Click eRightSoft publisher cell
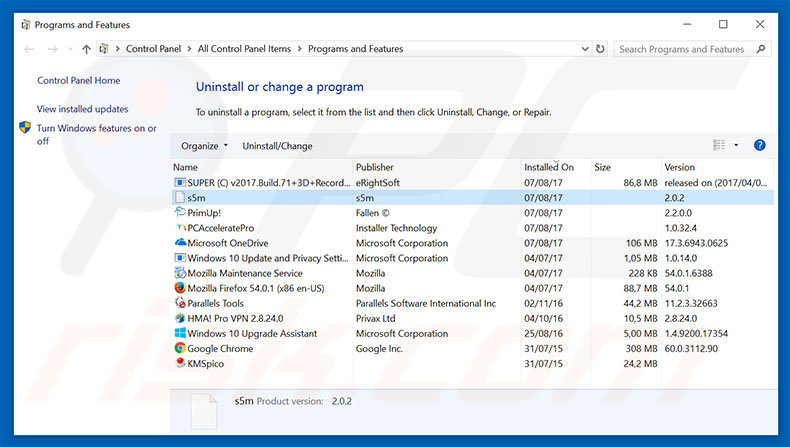 (x=377, y=182)
